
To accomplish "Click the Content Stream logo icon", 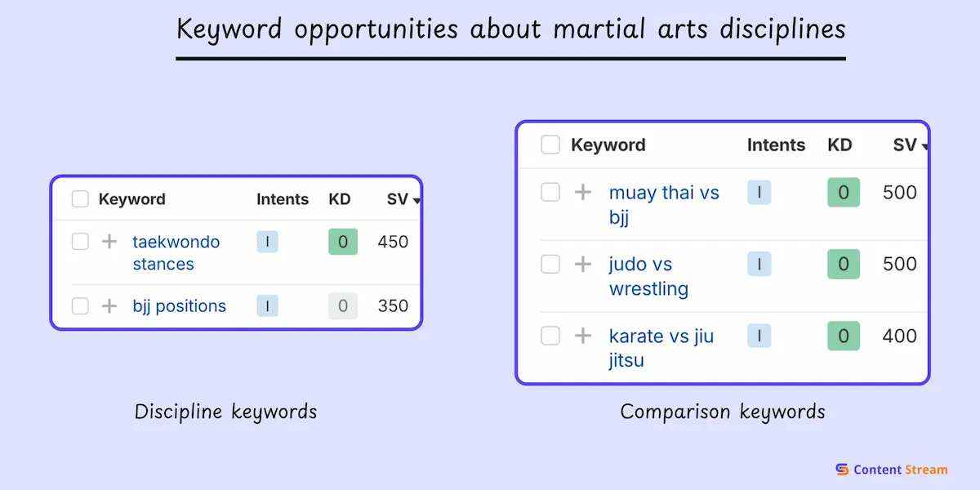I will tap(842, 470).
